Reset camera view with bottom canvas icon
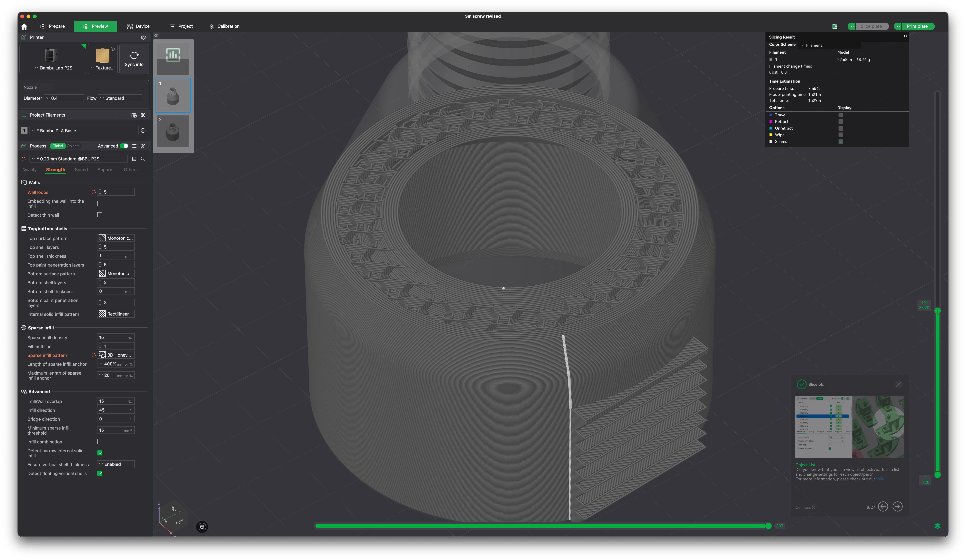The height and width of the screenshot is (560, 966). tap(202, 527)
